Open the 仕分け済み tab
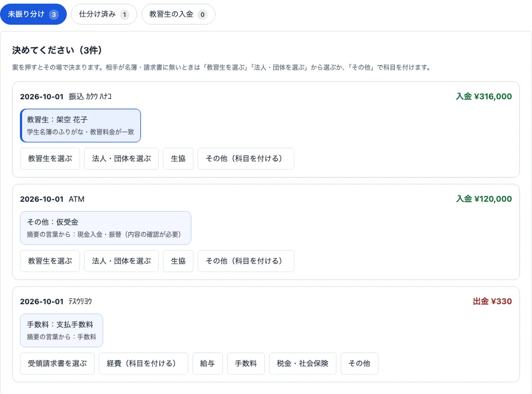This screenshot has height=394, width=532. (104, 14)
